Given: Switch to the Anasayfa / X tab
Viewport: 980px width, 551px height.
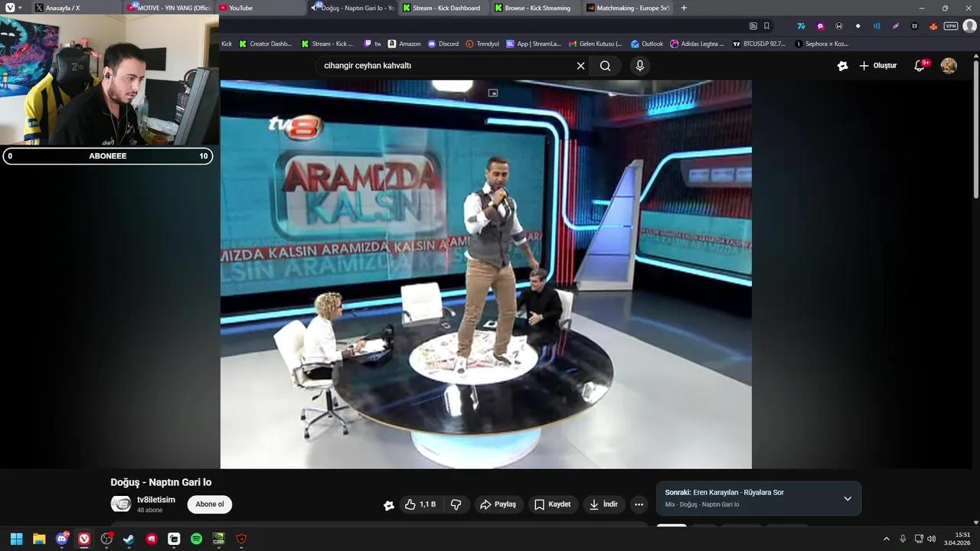Looking at the screenshot, I should 75,8.
